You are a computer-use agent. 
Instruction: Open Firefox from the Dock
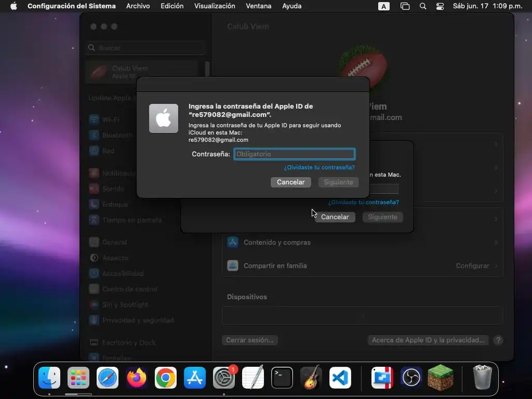click(137, 378)
